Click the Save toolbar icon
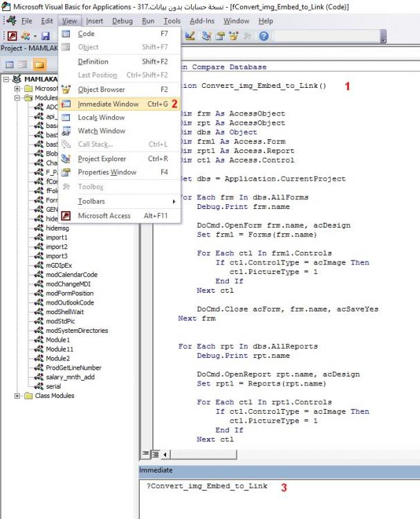Viewport: 420px width, 519px height. 46,36
